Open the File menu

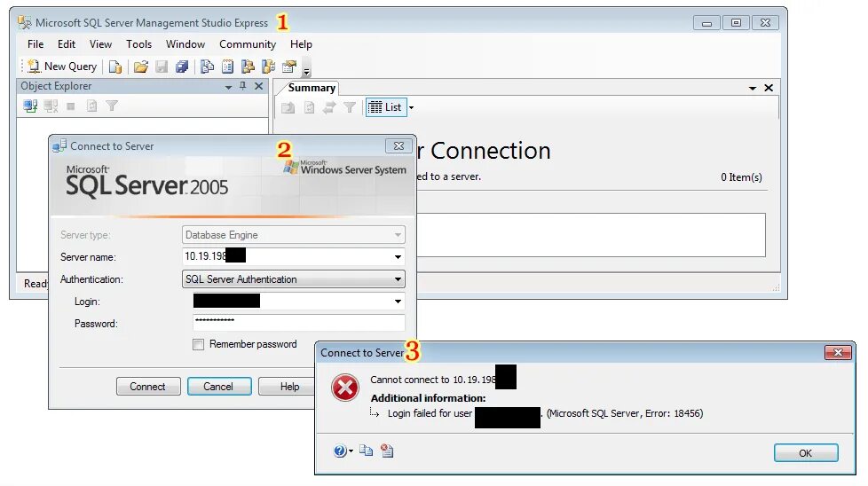coord(36,44)
